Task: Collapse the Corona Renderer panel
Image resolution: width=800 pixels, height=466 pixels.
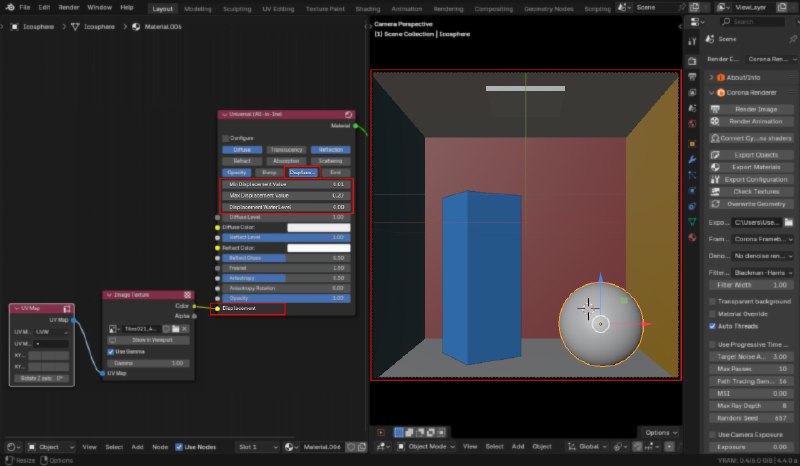Action: click(712, 93)
